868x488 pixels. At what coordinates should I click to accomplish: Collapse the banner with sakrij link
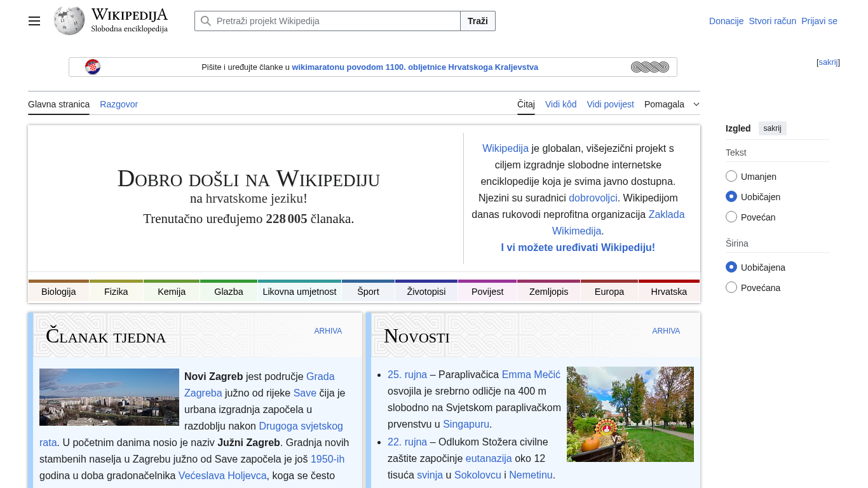828,62
